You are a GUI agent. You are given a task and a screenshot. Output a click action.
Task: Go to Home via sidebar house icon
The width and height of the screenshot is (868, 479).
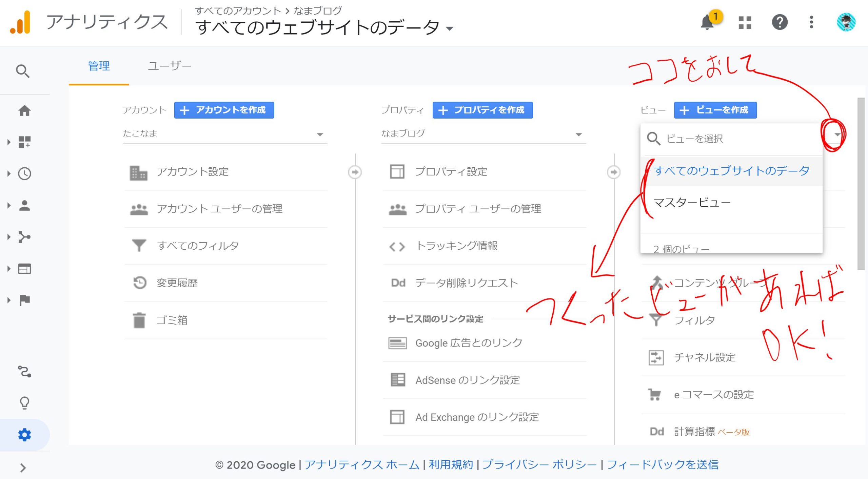click(x=24, y=110)
